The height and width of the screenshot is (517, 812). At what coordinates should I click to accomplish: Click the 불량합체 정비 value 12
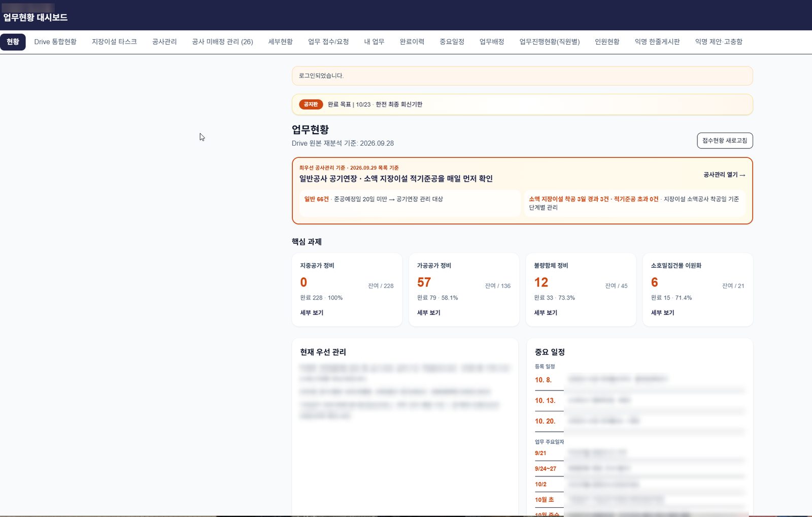click(541, 282)
